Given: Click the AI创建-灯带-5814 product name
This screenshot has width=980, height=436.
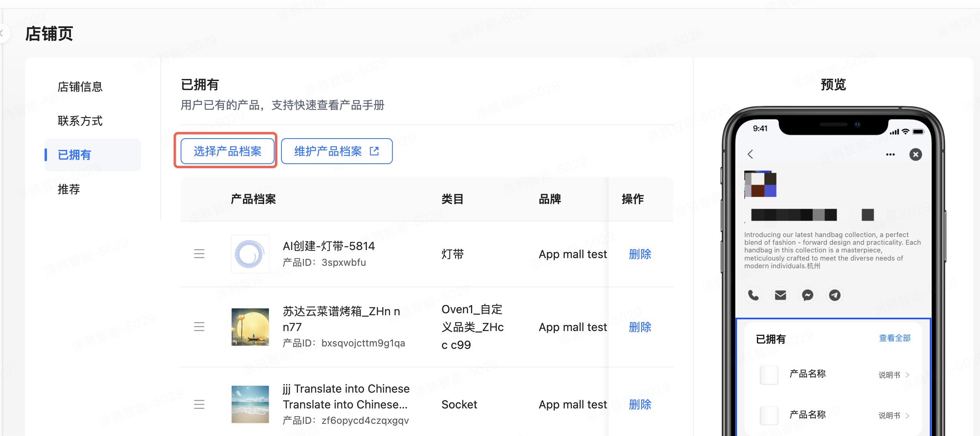Looking at the screenshot, I should 328,246.
